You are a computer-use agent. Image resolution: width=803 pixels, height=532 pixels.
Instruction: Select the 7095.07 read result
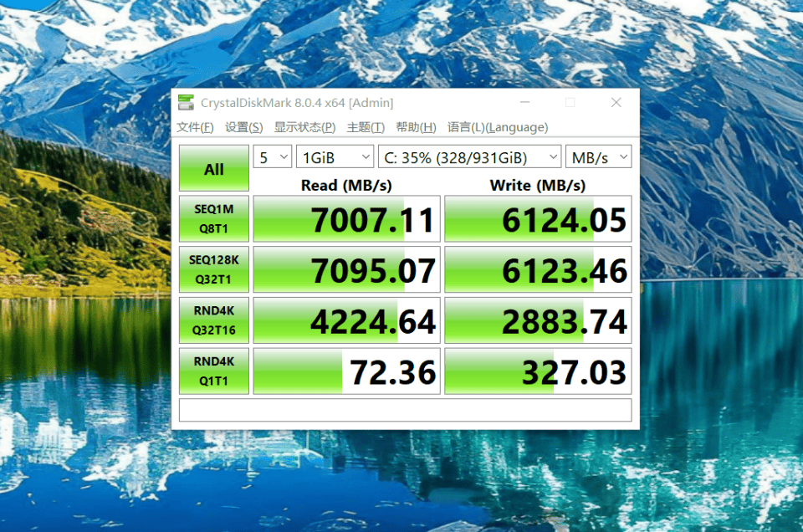coord(346,269)
